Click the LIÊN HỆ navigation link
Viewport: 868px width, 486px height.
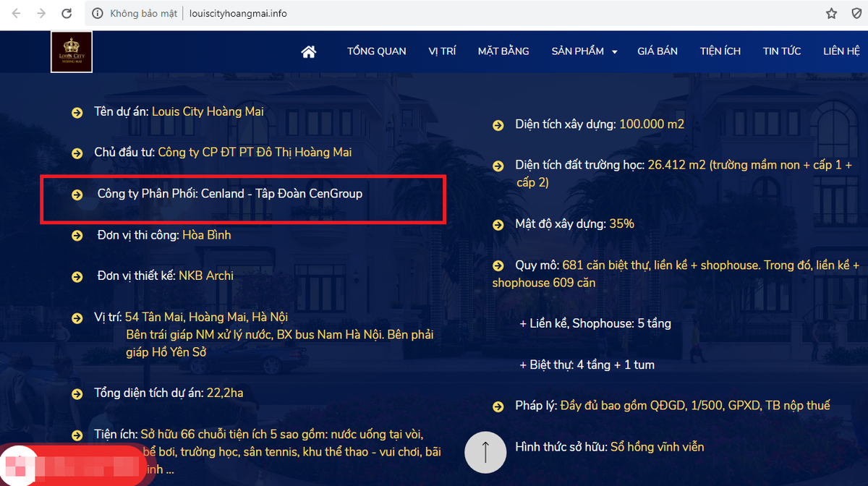point(841,51)
